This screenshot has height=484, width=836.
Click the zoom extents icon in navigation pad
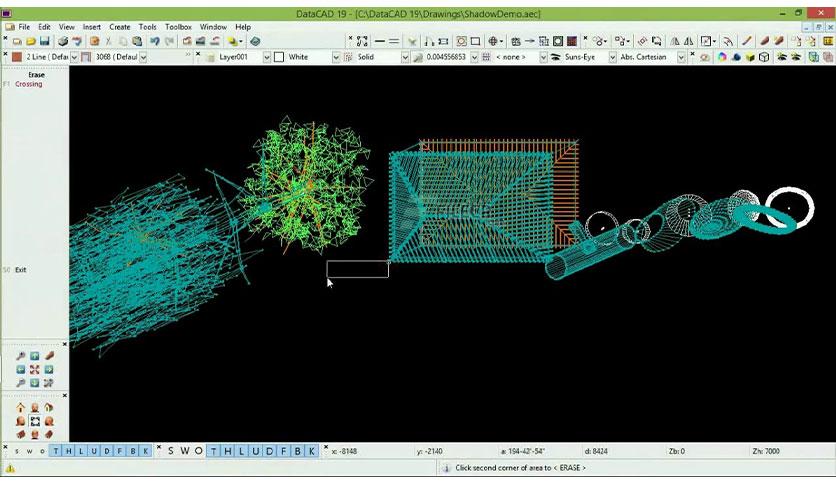(35, 369)
